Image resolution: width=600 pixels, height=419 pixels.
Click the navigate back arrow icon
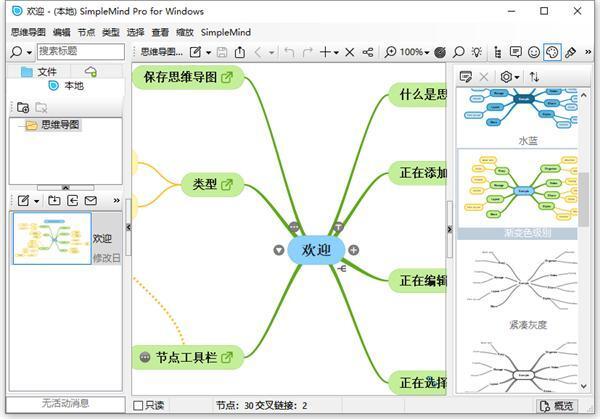258,52
